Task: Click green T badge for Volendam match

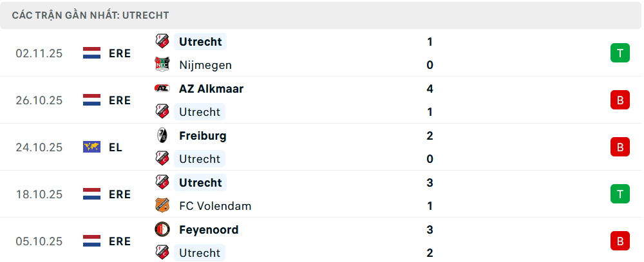Action: [x=620, y=194]
